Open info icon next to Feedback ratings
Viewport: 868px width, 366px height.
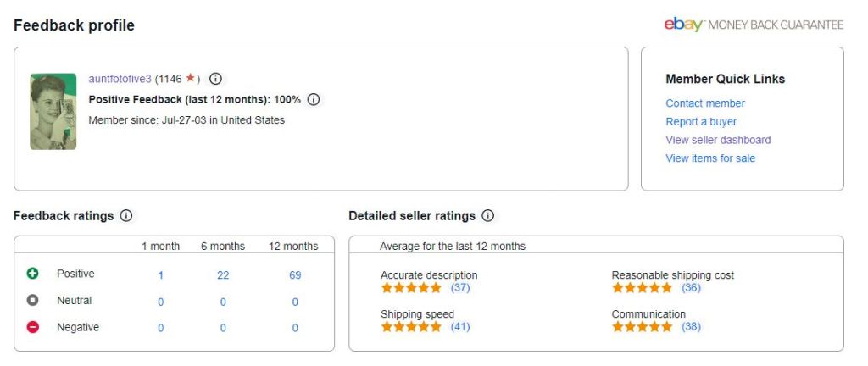126,216
